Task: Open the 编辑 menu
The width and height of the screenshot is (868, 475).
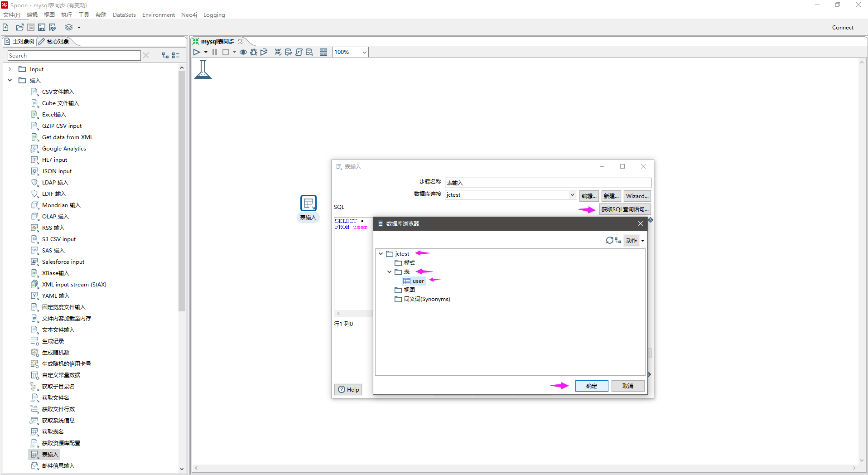Action: 32,15
